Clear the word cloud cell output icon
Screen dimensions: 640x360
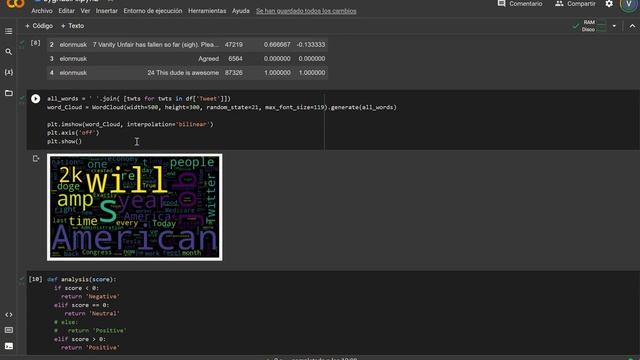pos(36,158)
